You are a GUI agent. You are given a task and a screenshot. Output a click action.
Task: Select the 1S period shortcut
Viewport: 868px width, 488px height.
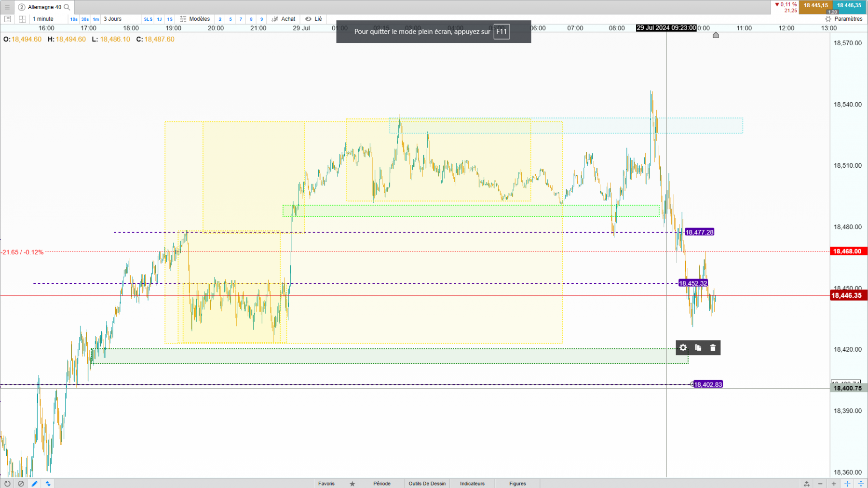[170, 19]
